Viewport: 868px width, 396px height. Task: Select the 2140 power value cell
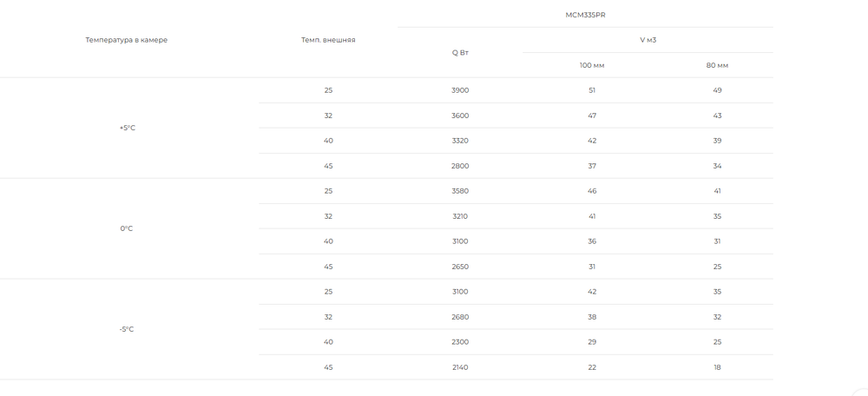[x=460, y=367]
